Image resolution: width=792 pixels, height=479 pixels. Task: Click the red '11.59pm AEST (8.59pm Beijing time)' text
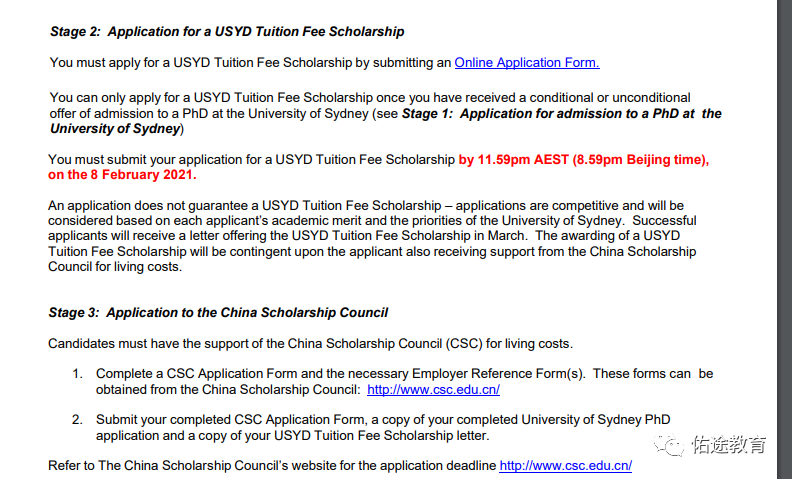(593, 160)
